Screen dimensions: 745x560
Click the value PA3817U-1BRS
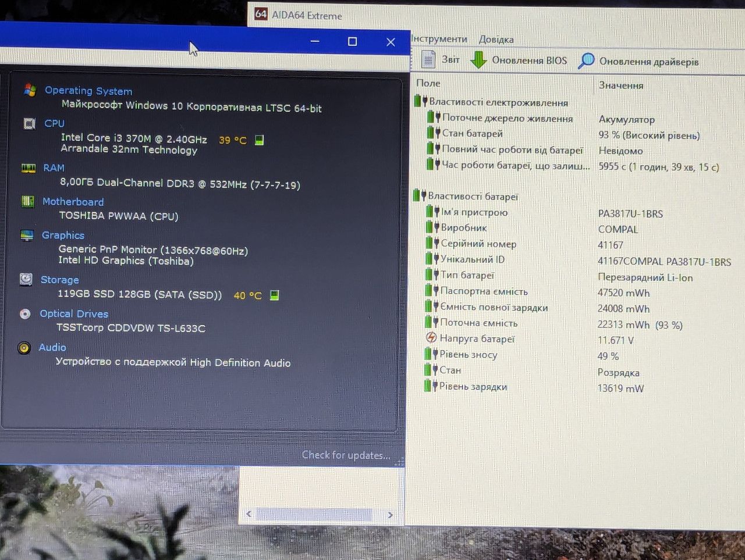click(630, 214)
